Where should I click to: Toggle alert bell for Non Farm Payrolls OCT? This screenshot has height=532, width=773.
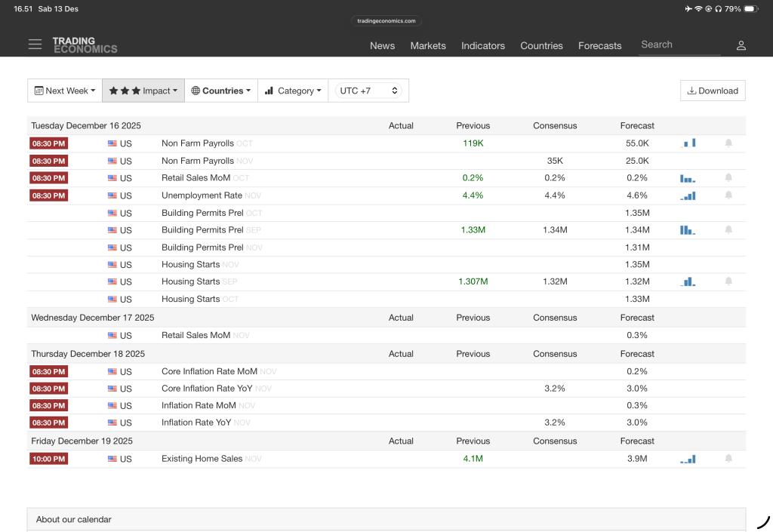(x=728, y=143)
